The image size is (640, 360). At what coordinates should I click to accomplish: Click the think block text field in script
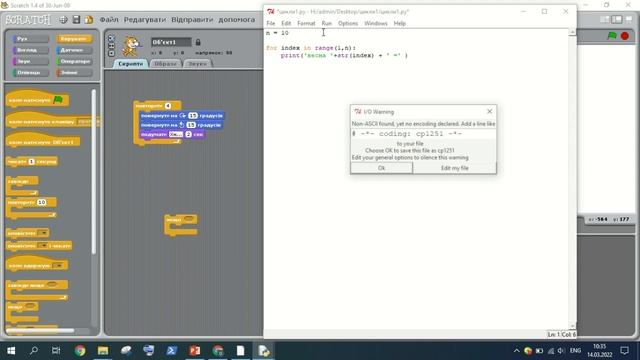[176, 134]
